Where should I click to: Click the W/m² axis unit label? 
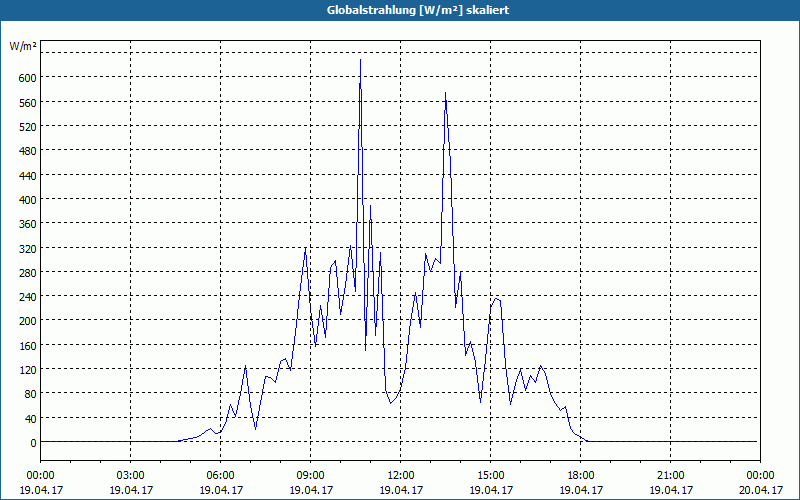click(x=23, y=46)
